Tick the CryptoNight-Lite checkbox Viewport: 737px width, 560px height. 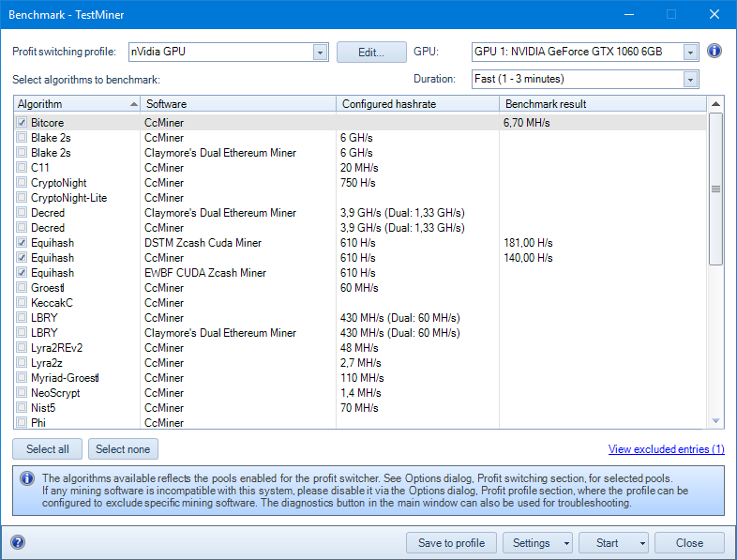(22, 198)
